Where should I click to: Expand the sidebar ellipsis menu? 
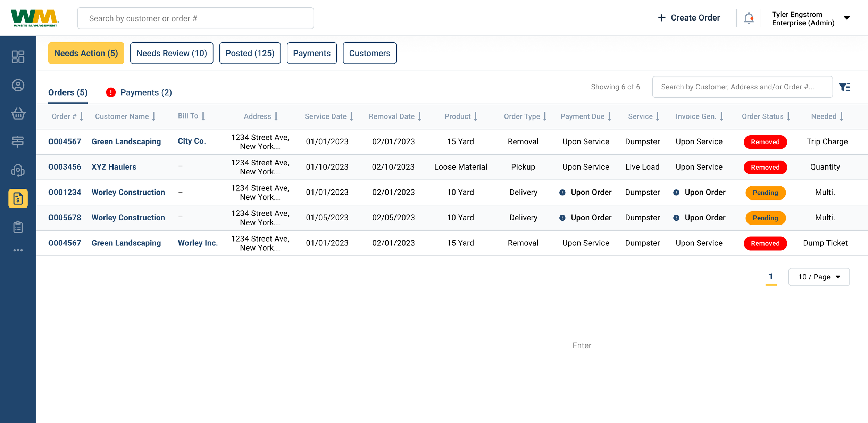pyautogui.click(x=18, y=250)
